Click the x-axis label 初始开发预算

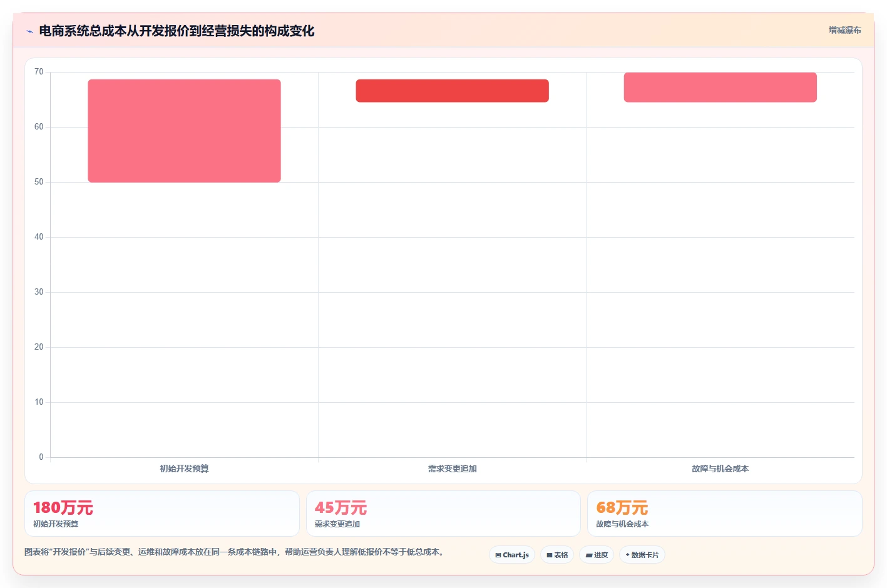184,469
